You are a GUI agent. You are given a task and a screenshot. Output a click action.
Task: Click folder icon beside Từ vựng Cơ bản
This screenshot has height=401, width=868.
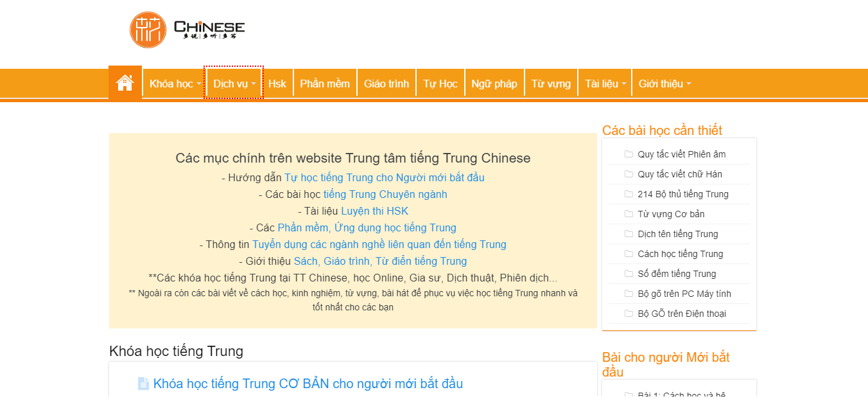tap(629, 214)
